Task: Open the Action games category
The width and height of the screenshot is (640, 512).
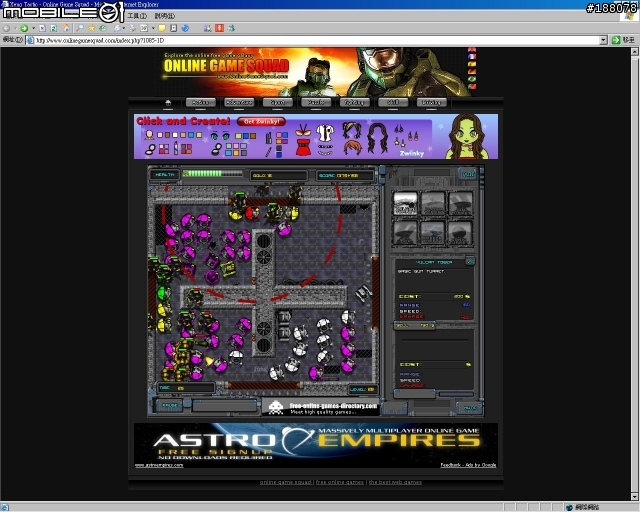Action: pyautogui.click(x=200, y=102)
